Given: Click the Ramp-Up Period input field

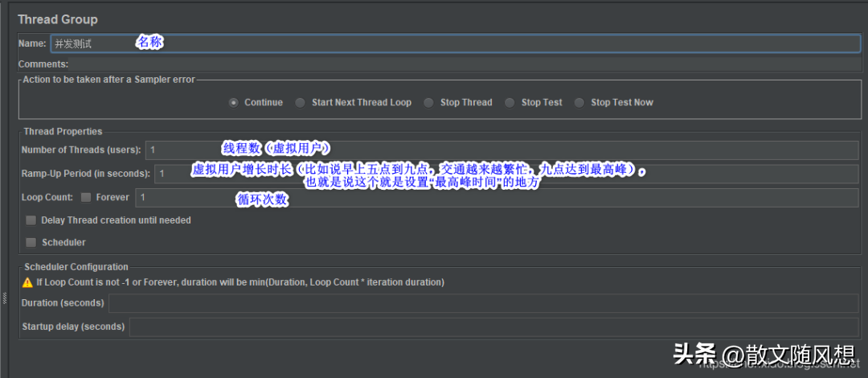Looking at the screenshot, I should pyautogui.click(x=506, y=174).
